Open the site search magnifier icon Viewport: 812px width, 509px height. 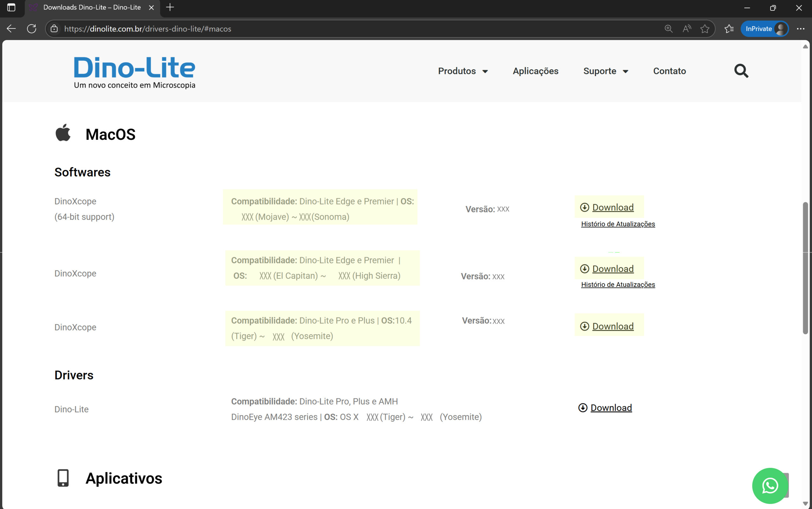(x=741, y=71)
